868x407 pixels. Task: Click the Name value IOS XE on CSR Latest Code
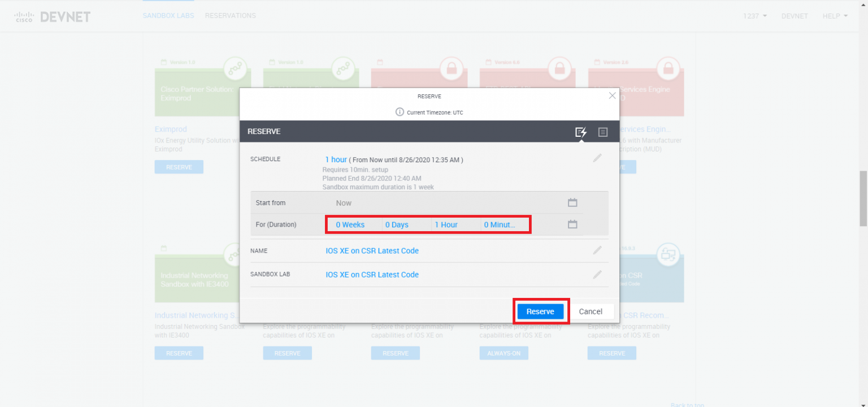tap(372, 250)
